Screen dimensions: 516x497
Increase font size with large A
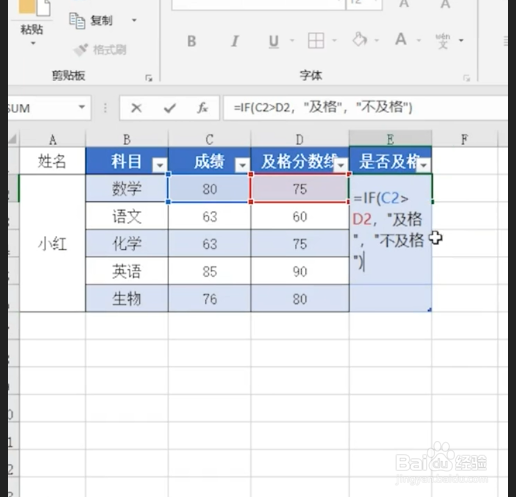click(x=404, y=4)
